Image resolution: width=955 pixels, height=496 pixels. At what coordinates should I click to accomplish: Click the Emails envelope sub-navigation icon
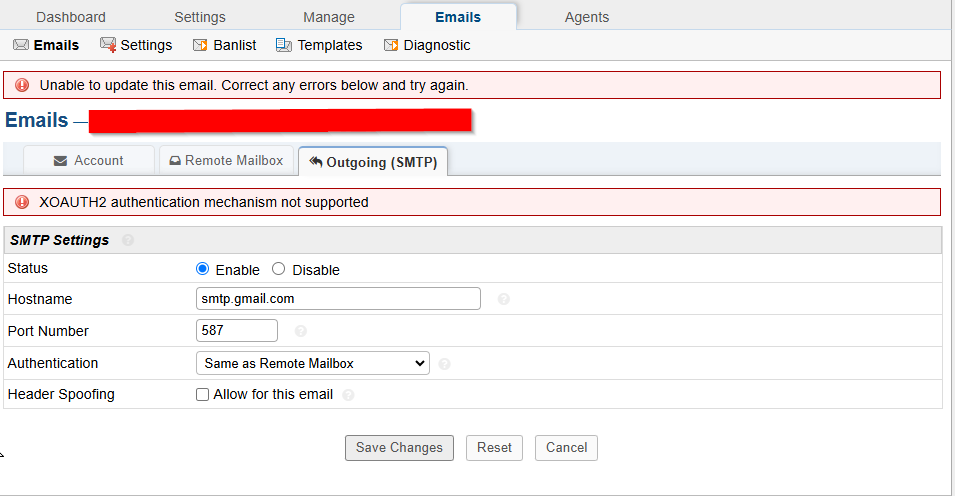21,45
